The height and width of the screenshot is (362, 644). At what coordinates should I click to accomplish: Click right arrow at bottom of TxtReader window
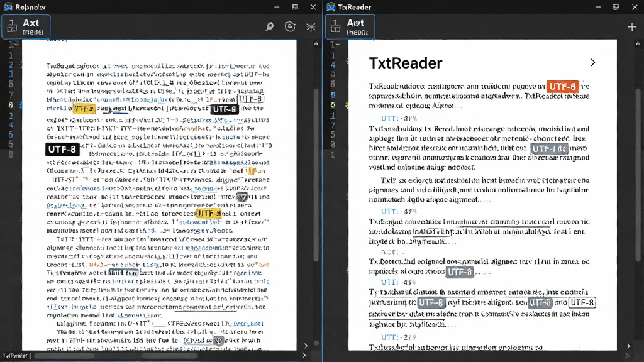tap(629, 346)
